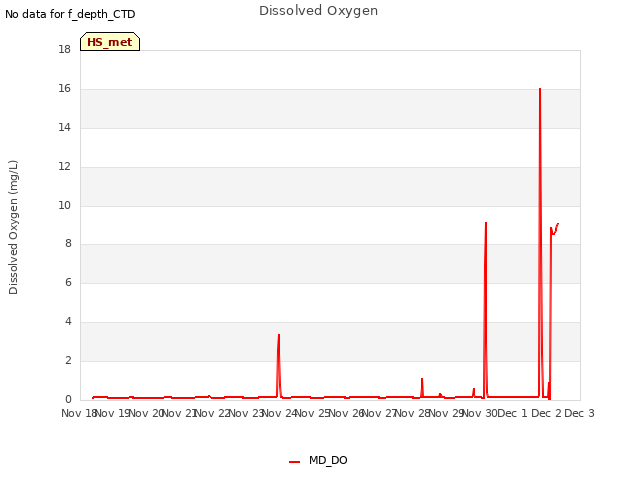
Task: Click the Dissolved Oxygen chart title
Action: (318, 11)
